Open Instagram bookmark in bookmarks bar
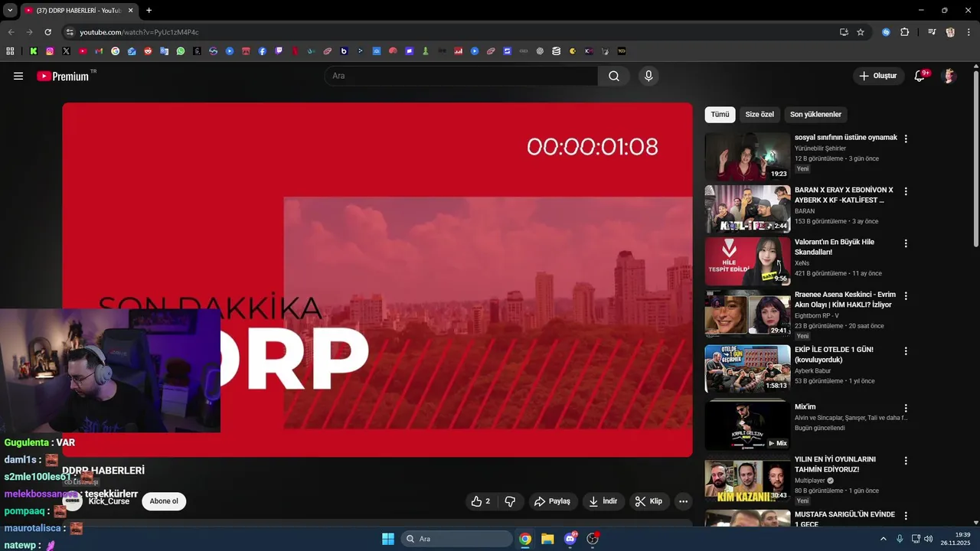This screenshot has height=551, width=980. pos(50,51)
